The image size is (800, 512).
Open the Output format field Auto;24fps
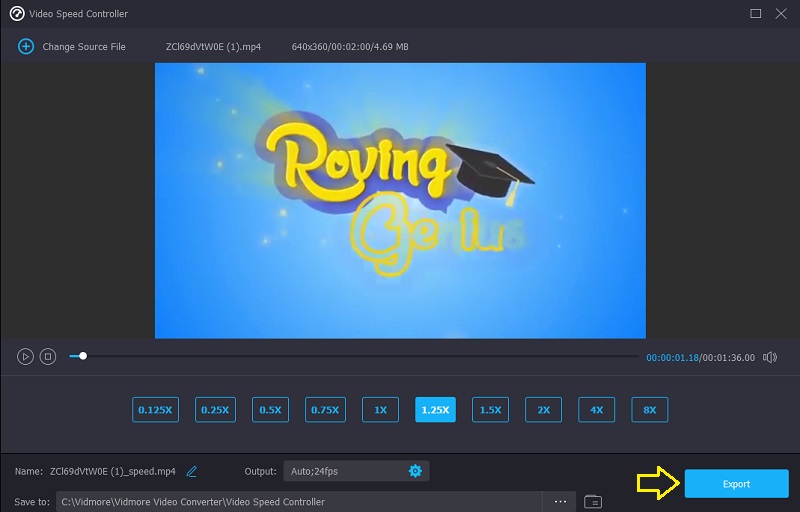point(343,471)
